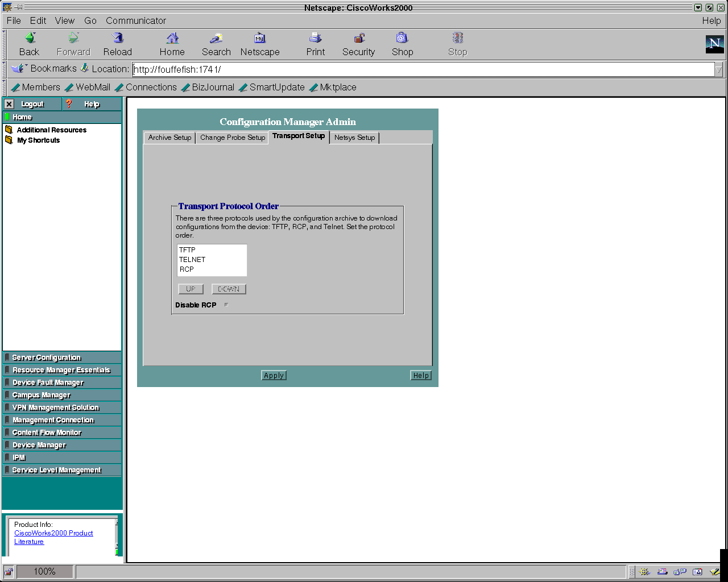
Task: Click the Members bookmark
Action: click(35, 87)
